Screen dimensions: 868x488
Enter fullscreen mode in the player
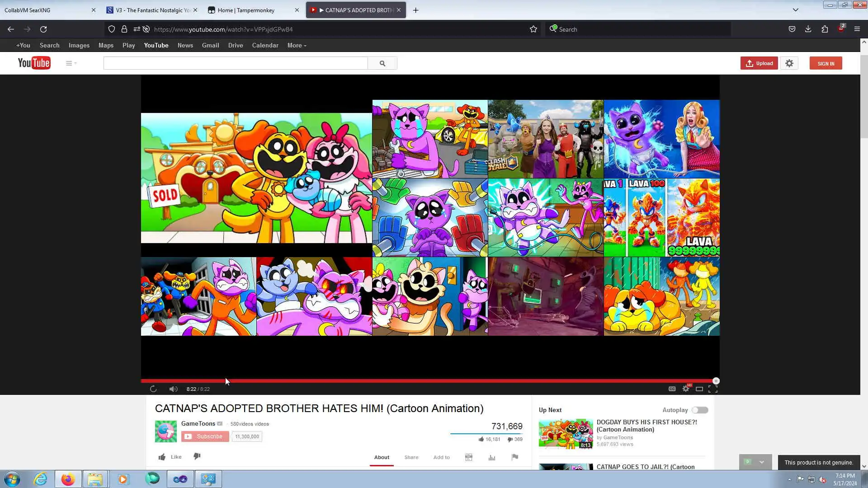click(x=713, y=389)
